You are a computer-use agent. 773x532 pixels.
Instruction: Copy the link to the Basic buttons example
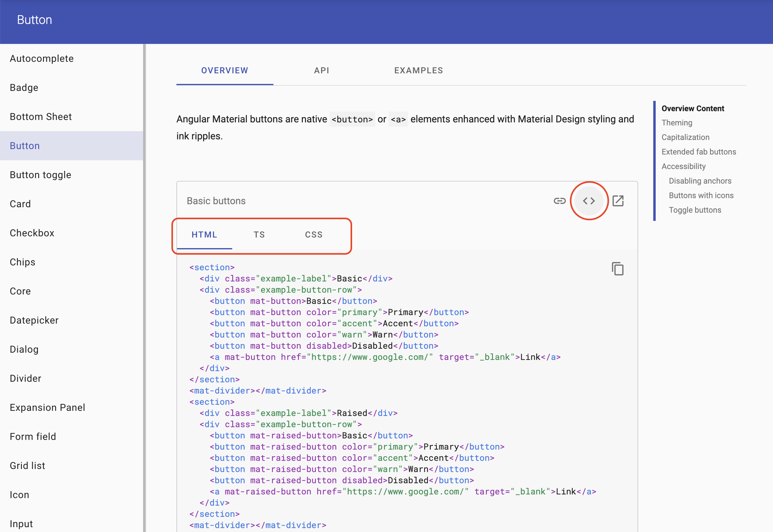pyautogui.click(x=560, y=201)
